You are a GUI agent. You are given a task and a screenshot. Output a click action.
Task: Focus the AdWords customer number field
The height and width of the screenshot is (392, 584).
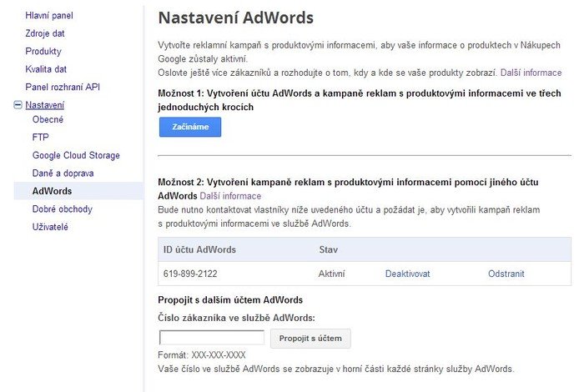212,338
